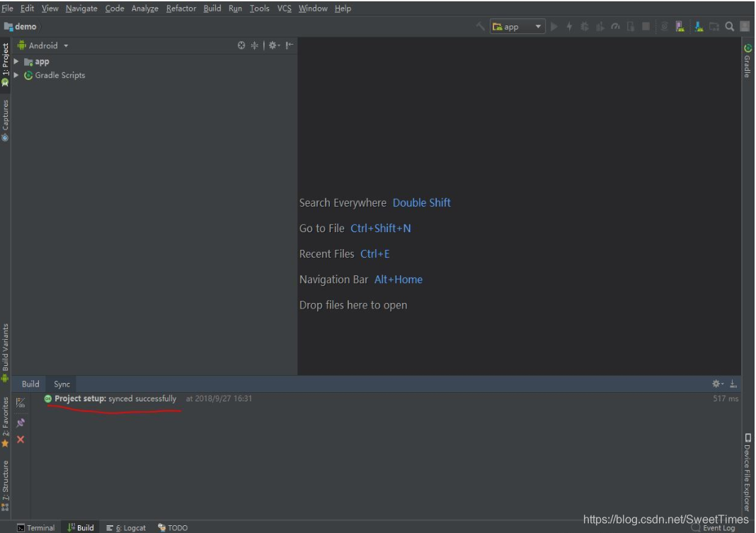
Task: Select Gradle Scripts in project tree
Action: [55, 75]
